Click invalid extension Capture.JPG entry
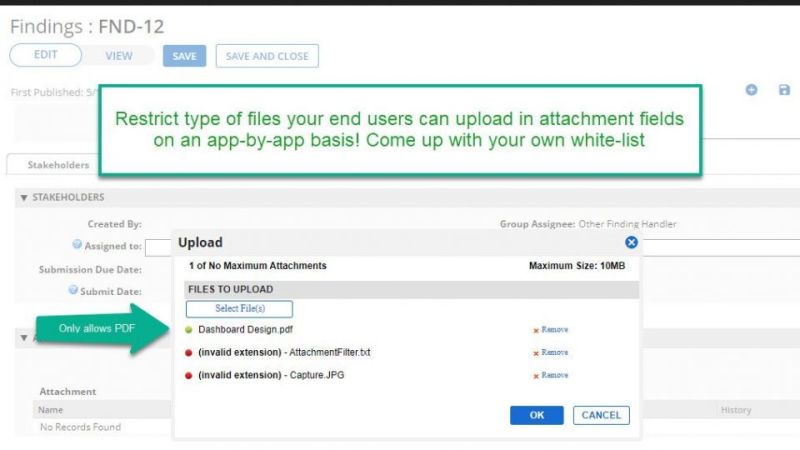This screenshot has width=800, height=450. pyautogui.click(x=271, y=375)
